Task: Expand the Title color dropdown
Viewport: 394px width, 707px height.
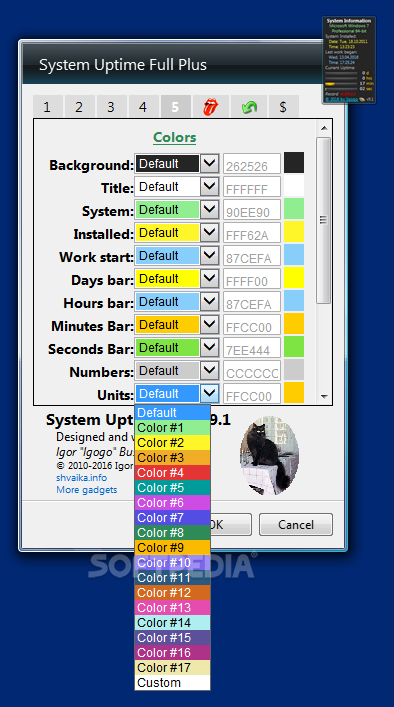Action: [210, 186]
